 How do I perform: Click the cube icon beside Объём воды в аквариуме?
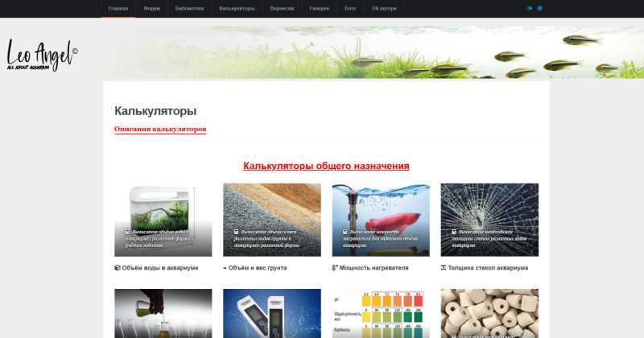[117, 268]
